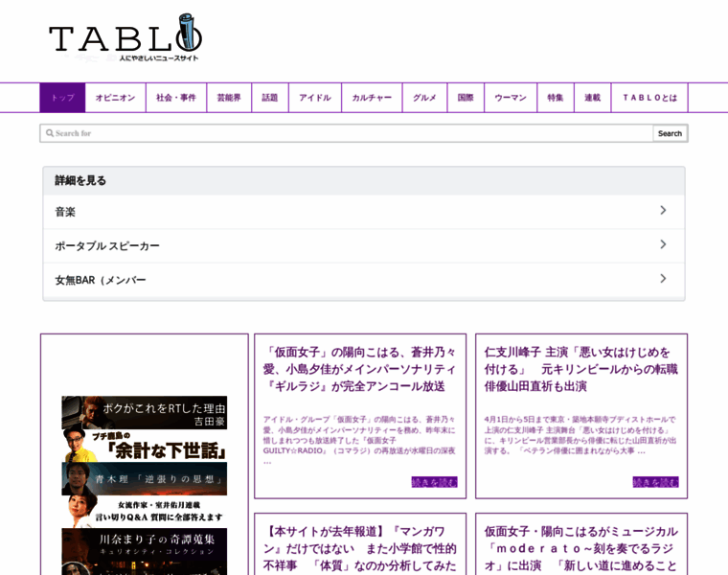Open the 青木理「逆張りの思想」 banner
This screenshot has width=728, height=575.
(145, 478)
